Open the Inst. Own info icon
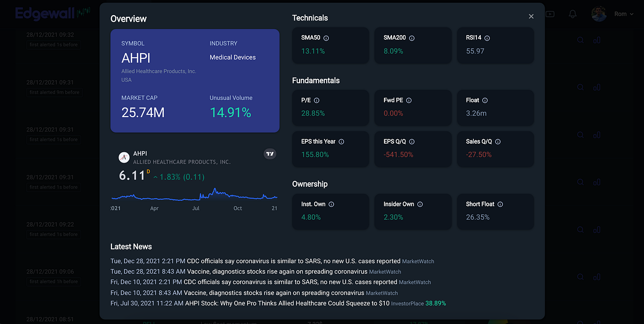 tap(331, 204)
